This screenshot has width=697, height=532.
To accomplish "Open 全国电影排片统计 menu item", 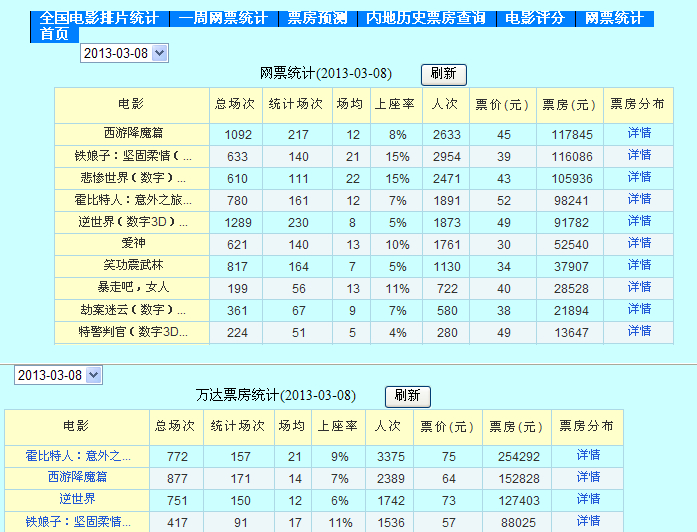I will [99, 19].
